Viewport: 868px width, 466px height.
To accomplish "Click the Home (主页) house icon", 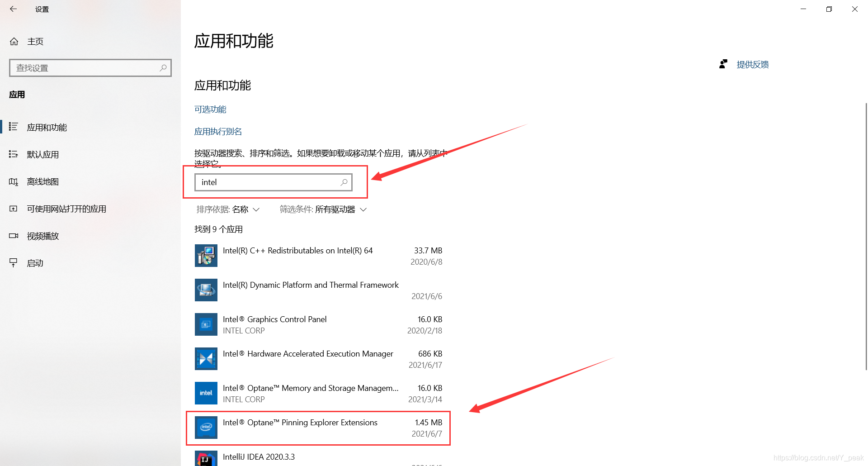I will click(14, 42).
